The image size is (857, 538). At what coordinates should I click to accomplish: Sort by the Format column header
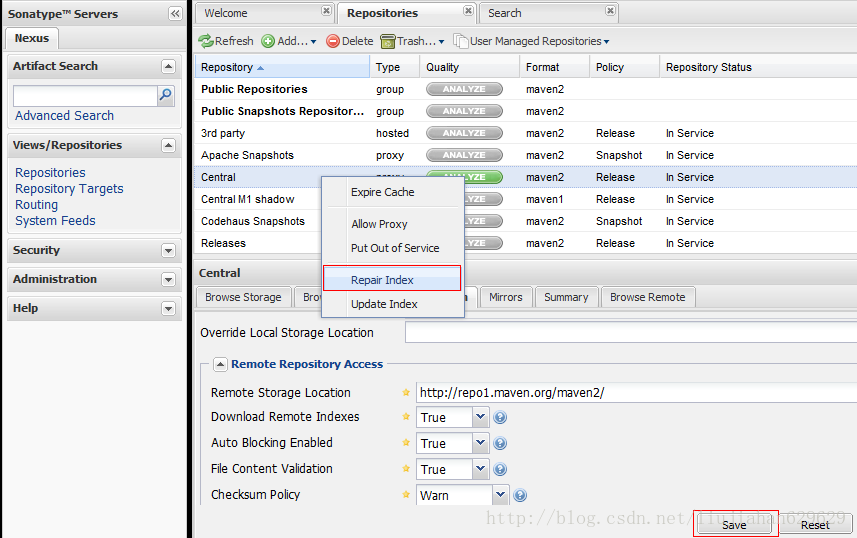(x=554, y=67)
